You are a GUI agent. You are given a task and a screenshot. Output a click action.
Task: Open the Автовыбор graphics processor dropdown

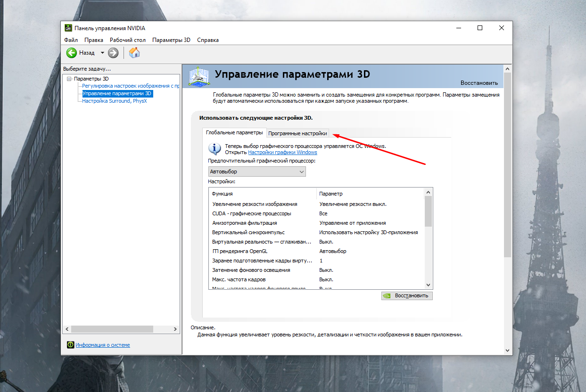(x=257, y=171)
